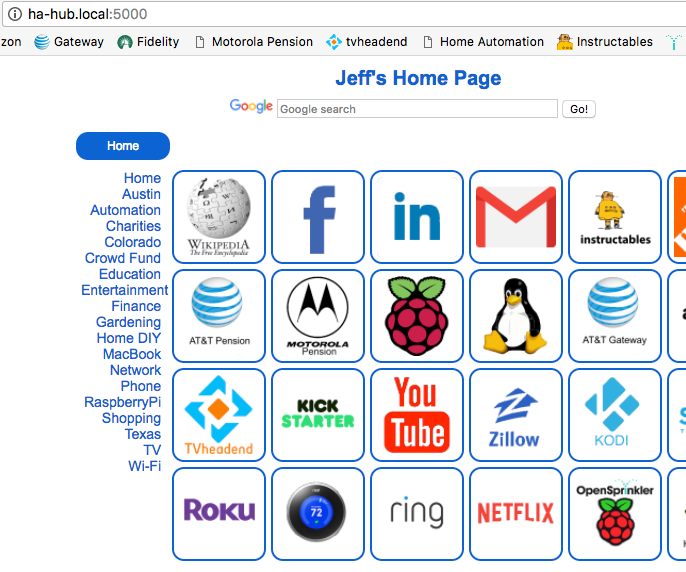This screenshot has height=572, width=686.
Task: Select the Austin category link
Action: [141, 194]
